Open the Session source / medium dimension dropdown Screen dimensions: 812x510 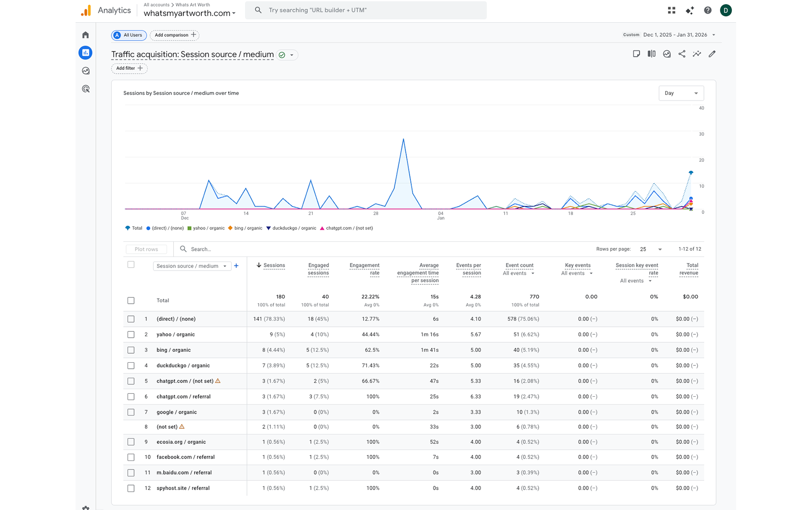(x=191, y=266)
